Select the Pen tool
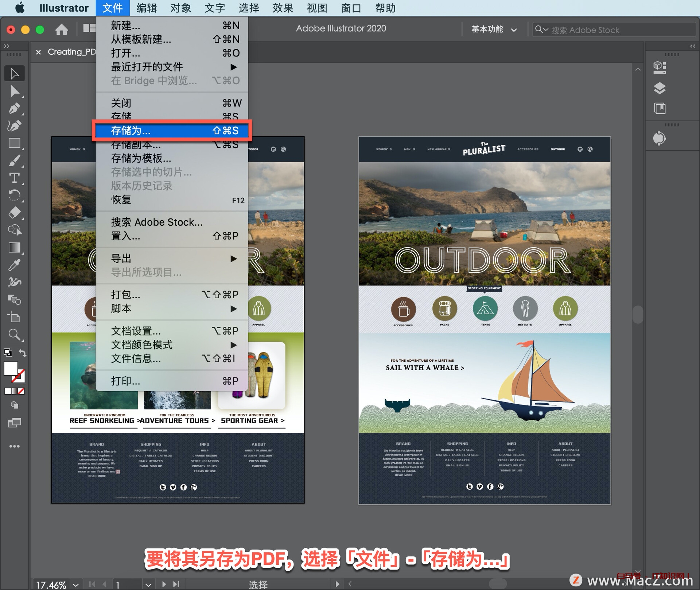The width and height of the screenshot is (700, 590). 15,108
